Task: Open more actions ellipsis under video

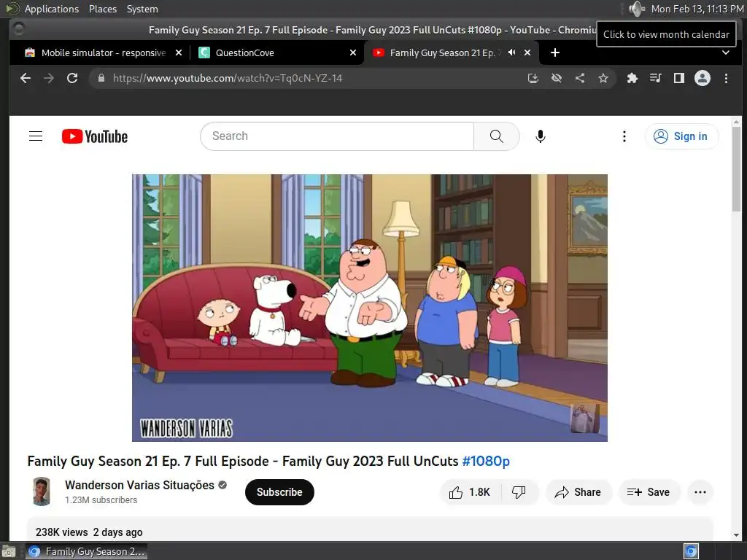Action: (x=700, y=492)
